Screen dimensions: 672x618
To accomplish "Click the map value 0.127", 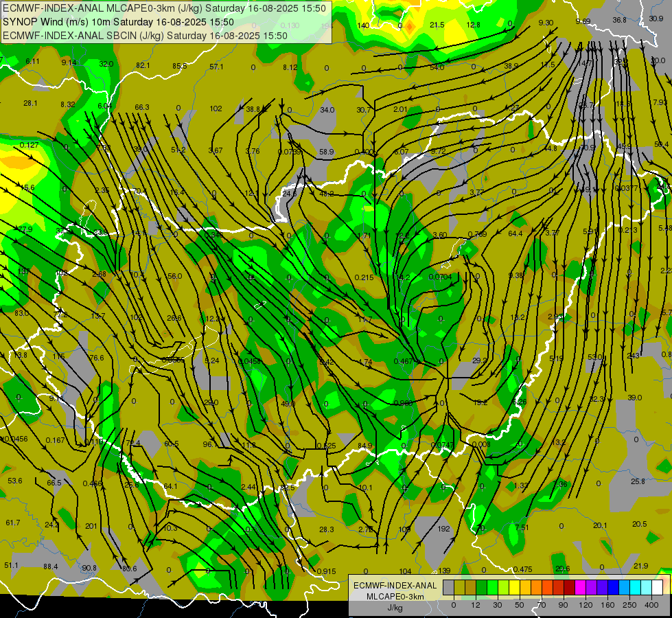I will (x=29, y=145).
